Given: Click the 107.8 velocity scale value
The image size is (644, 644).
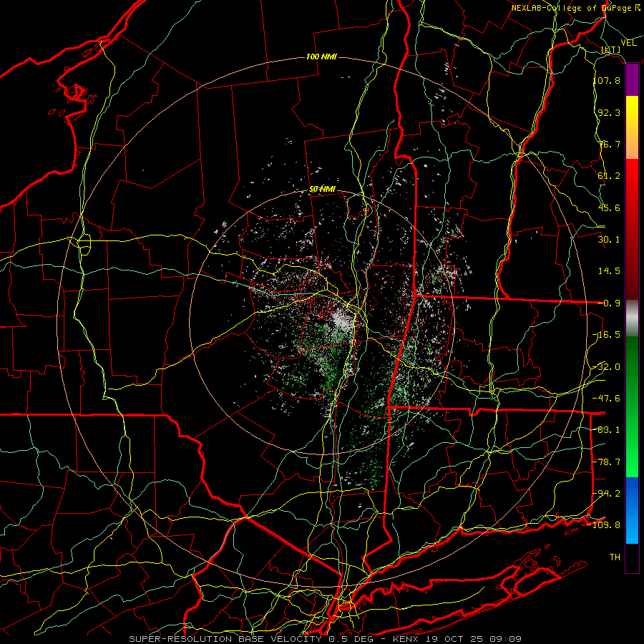Looking at the screenshot, I should pyautogui.click(x=607, y=80).
